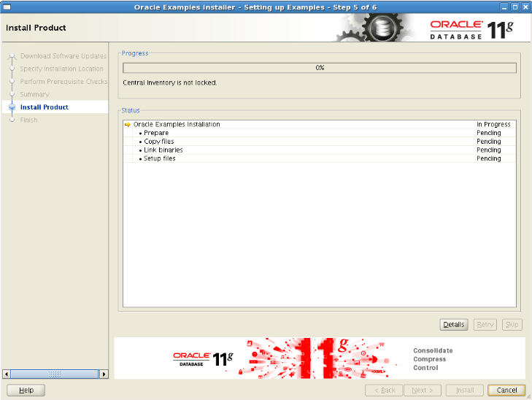Click the Oracle Database 11g logo in header
The width and height of the screenshot is (532, 400).
pos(472,30)
